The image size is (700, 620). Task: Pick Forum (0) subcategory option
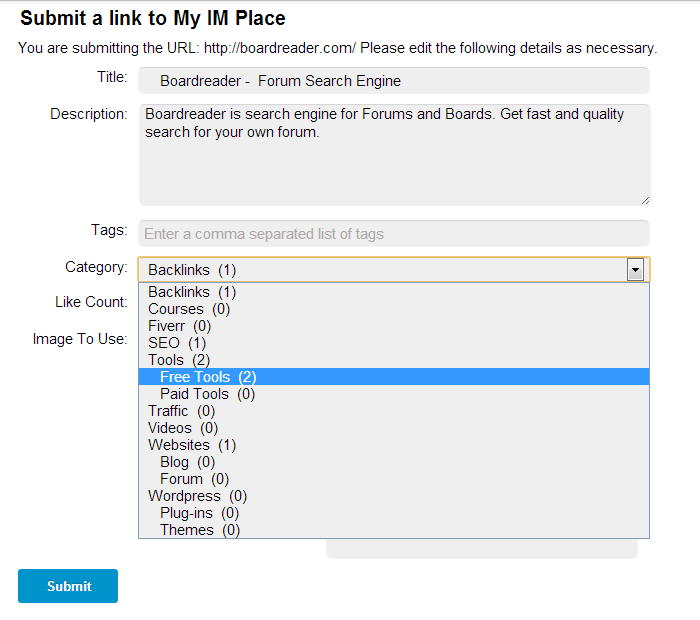(x=394, y=479)
